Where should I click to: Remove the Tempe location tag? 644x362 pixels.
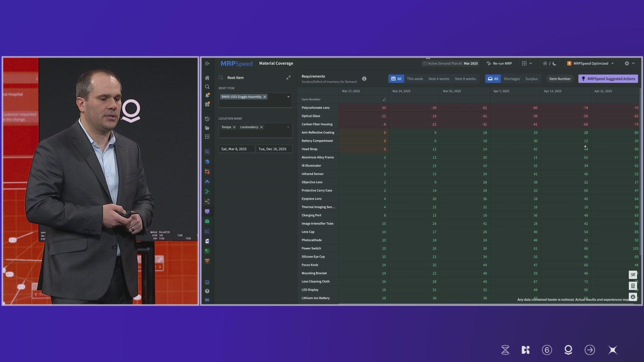[x=234, y=127]
